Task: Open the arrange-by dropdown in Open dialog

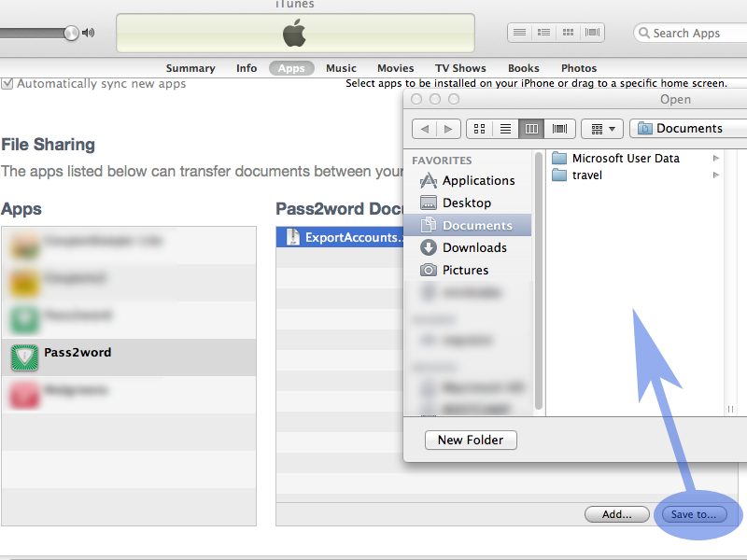Action: click(x=602, y=129)
